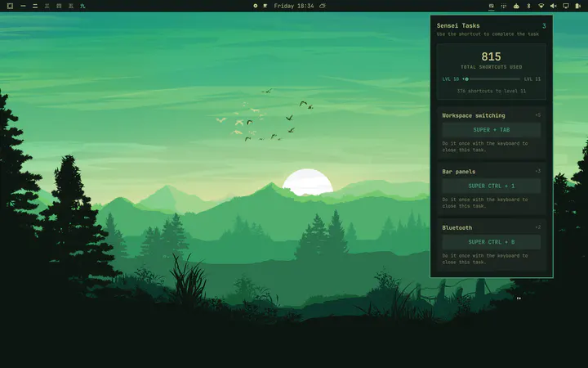Click the level progress bar LVL 10 to 11
The image size is (588, 368).
[492, 79]
